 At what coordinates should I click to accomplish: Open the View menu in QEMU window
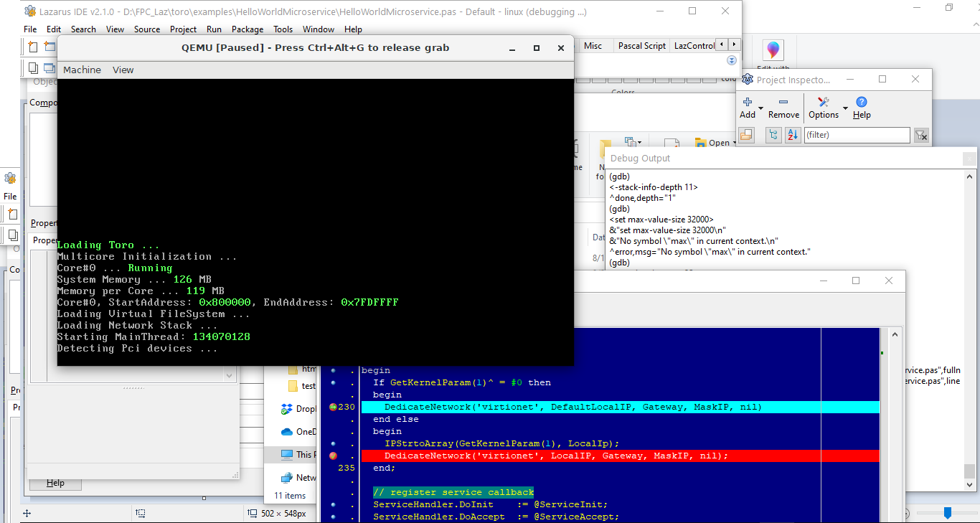click(x=123, y=70)
